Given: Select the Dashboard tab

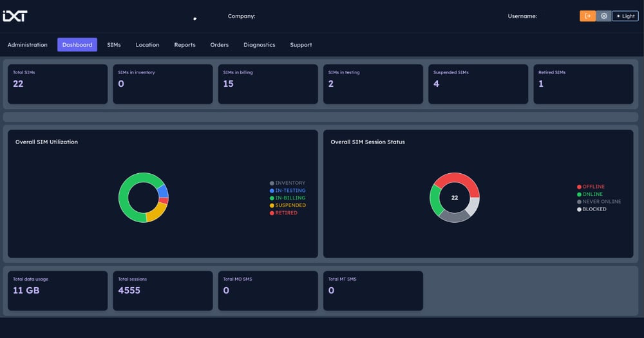Looking at the screenshot, I should (77, 45).
